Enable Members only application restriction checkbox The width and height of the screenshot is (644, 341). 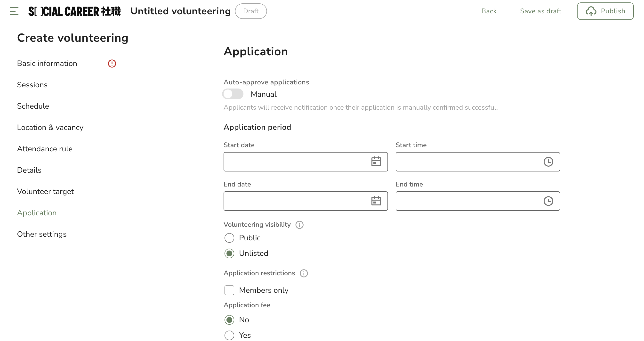(x=229, y=290)
